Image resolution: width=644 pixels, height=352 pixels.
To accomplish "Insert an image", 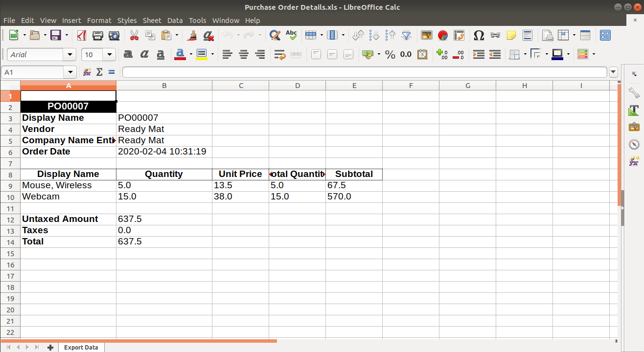I will [x=427, y=35].
